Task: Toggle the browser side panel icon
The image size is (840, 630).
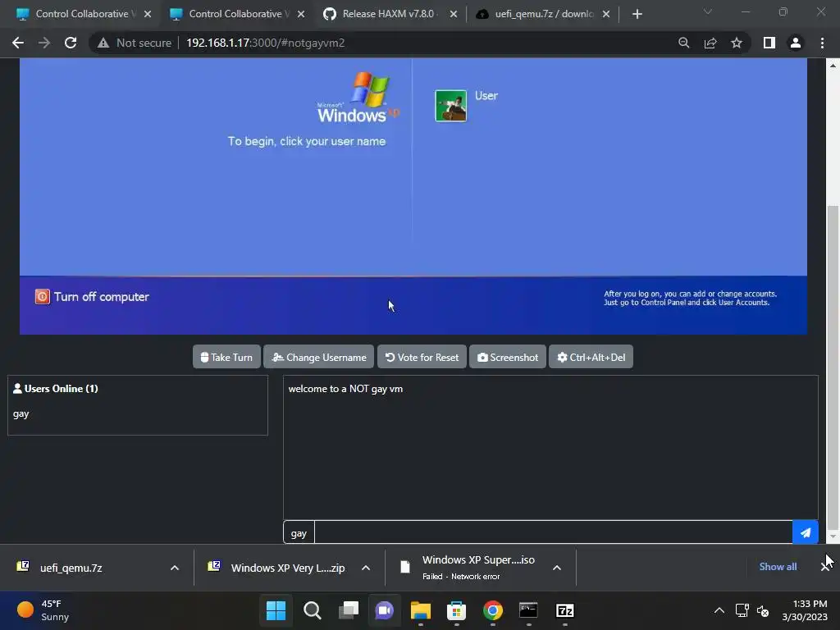Action: coord(769,43)
